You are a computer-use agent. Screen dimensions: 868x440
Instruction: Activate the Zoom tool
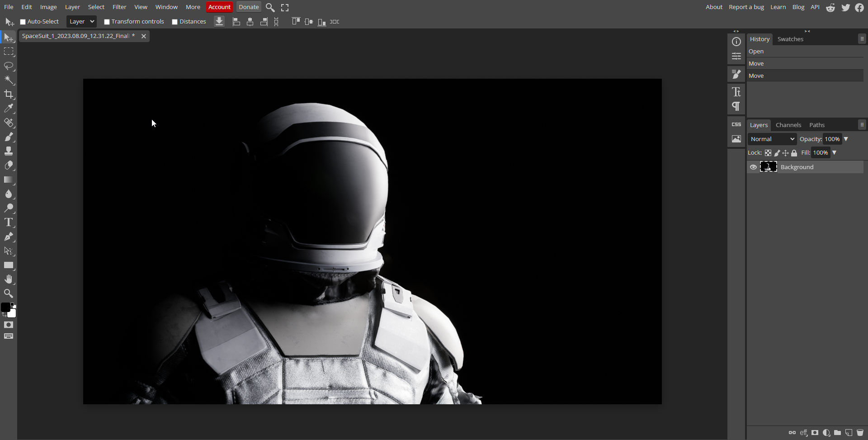pyautogui.click(x=9, y=293)
